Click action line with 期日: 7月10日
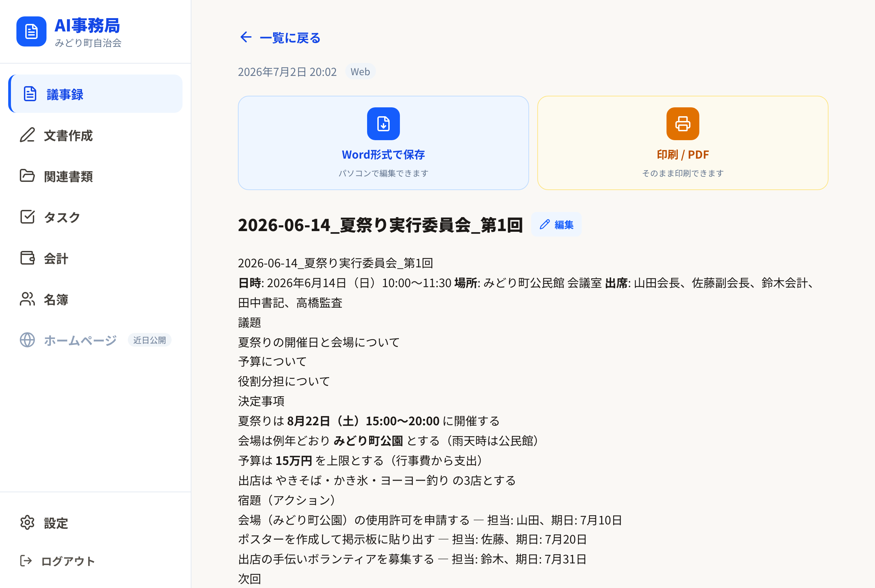 click(x=430, y=520)
